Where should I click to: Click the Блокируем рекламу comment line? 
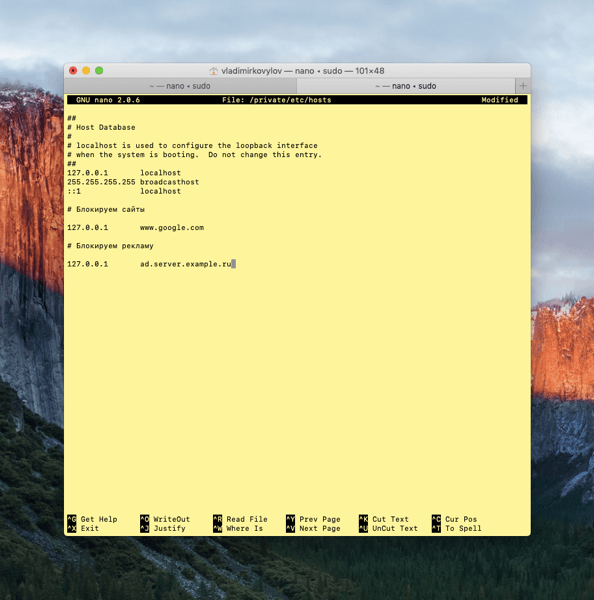coord(111,246)
